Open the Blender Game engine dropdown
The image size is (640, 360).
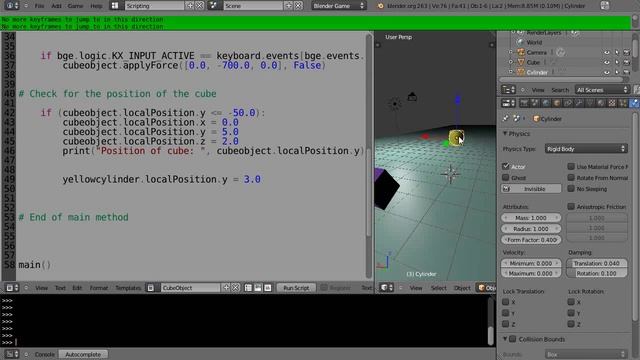click(x=339, y=6)
